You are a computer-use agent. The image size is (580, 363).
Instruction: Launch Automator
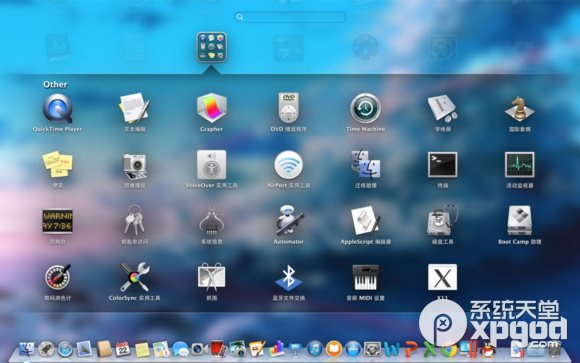[x=289, y=221]
